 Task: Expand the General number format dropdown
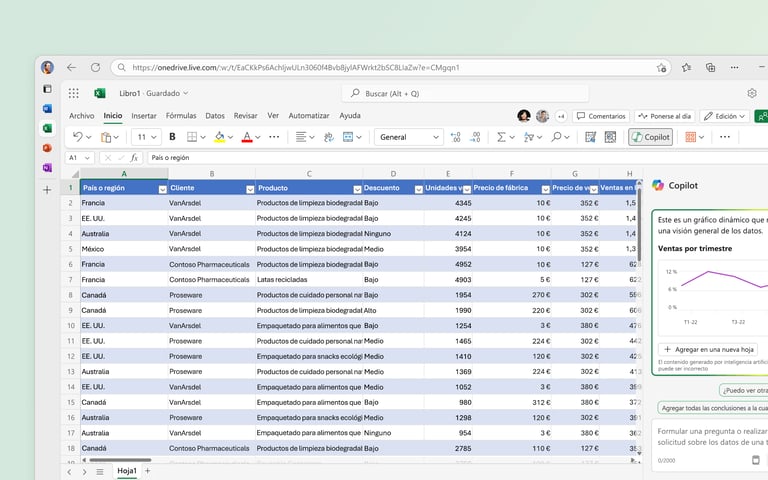click(435, 137)
